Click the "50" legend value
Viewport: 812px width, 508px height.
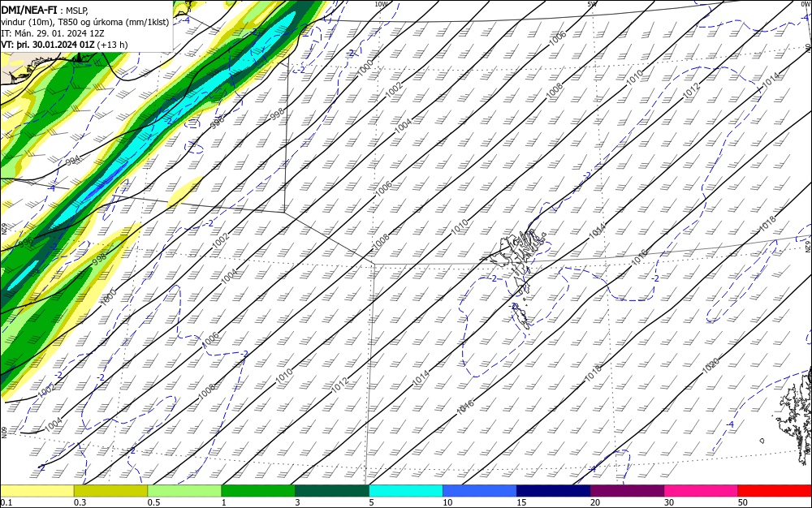click(743, 502)
